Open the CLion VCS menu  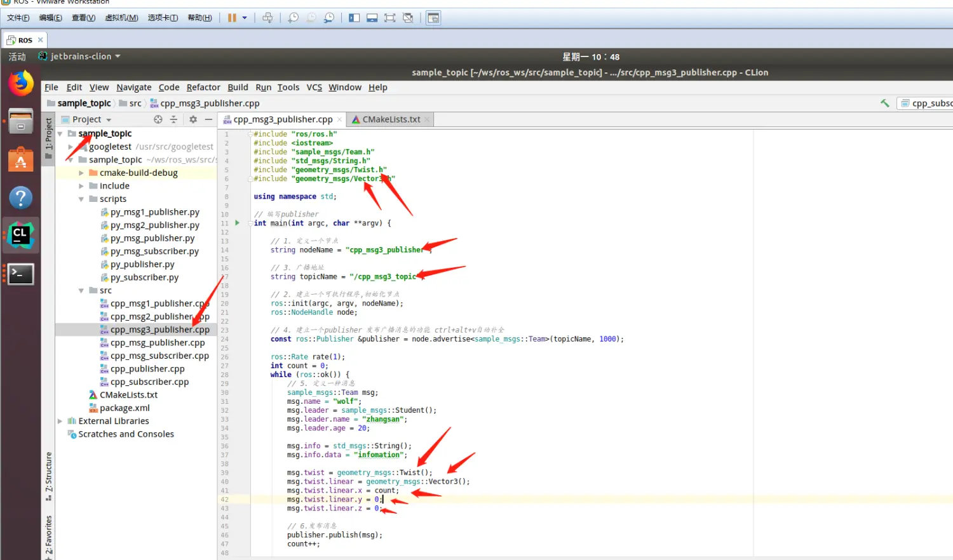click(314, 87)
